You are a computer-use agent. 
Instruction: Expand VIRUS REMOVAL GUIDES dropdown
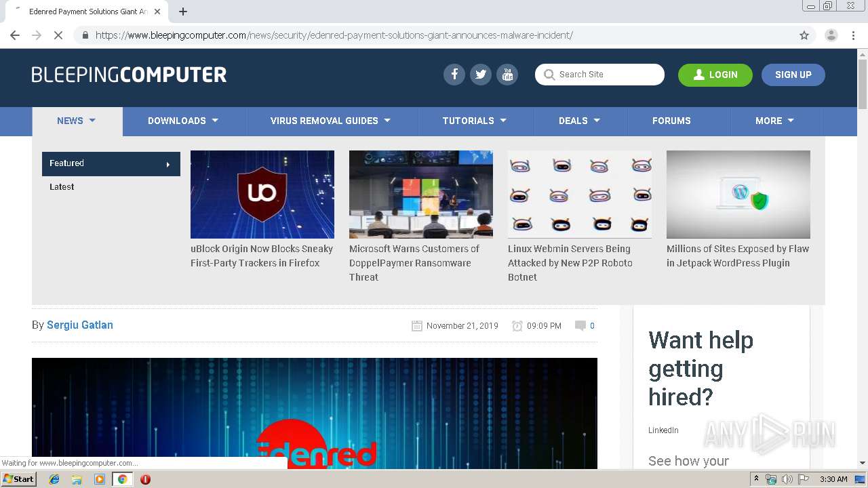(331, 121)
